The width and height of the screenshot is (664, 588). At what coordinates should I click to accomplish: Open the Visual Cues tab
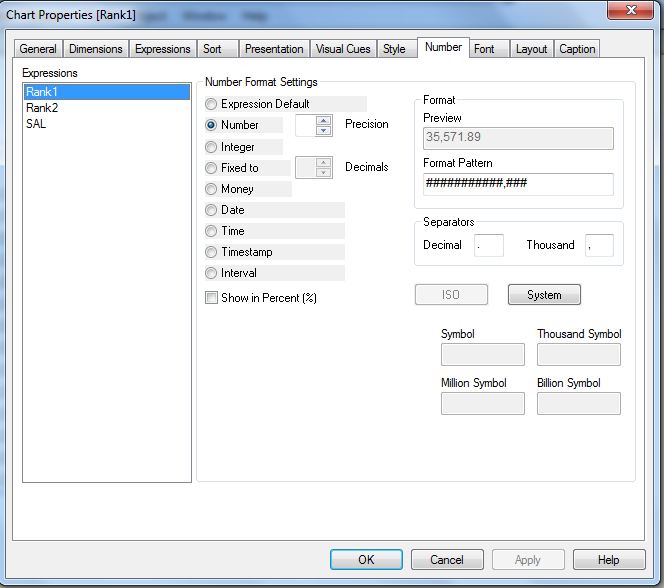click(343, 49)
